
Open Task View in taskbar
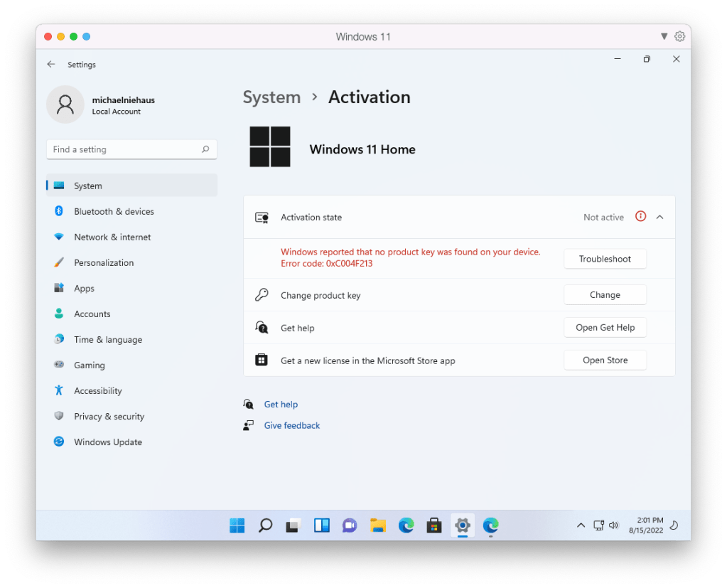(293, 525)
